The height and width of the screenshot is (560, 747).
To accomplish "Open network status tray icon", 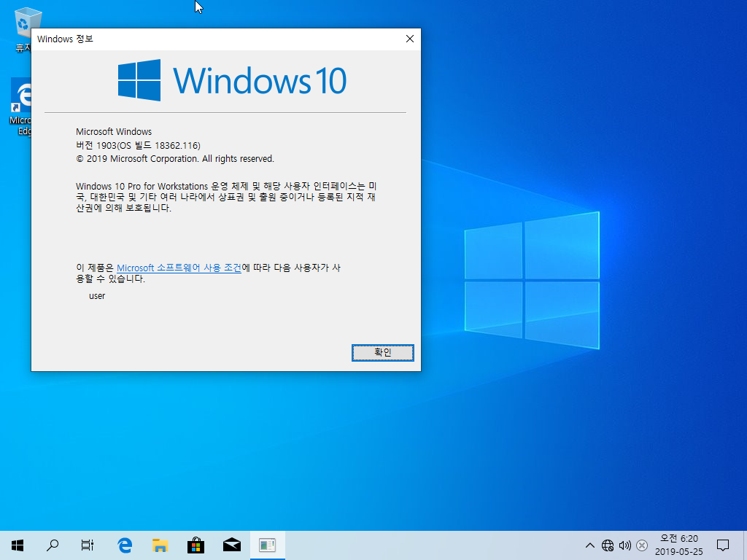I will coord(608,545).
